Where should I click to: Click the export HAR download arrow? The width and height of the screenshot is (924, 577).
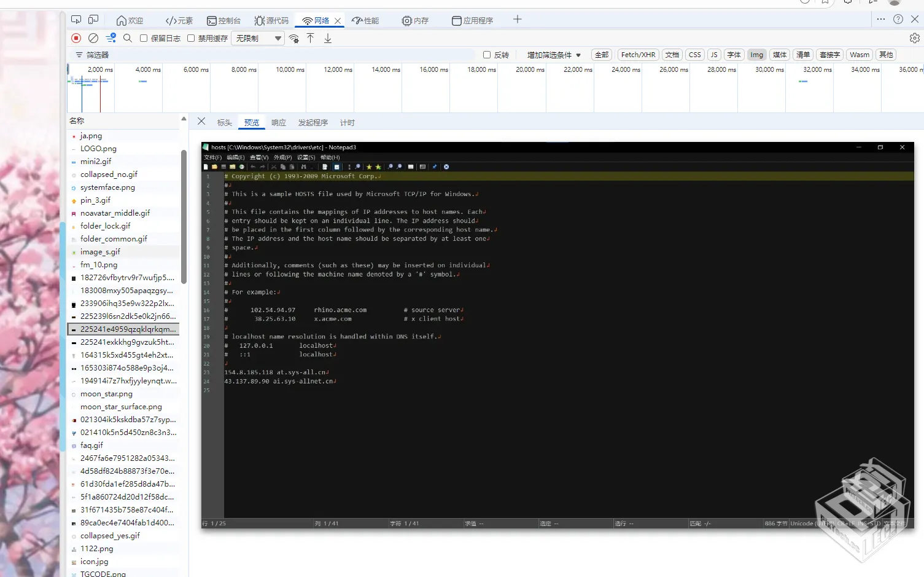pyautogui.click(x=328, y=38)
